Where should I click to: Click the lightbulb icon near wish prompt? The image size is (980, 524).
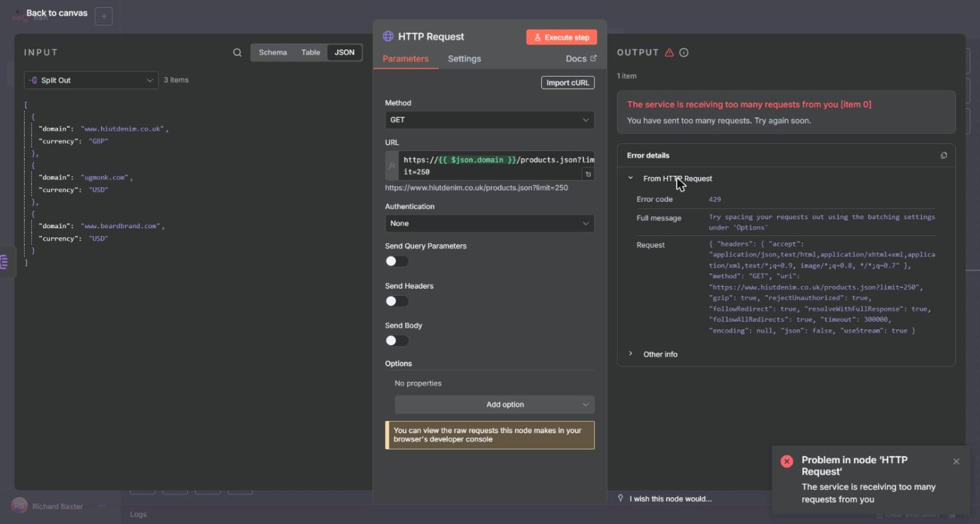[620, 498]
